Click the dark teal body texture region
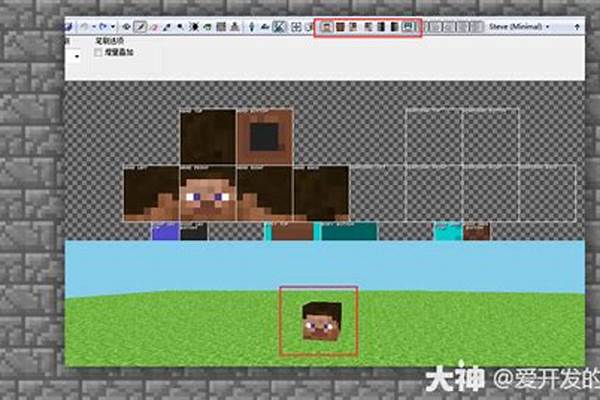This screenshot has width=600, height=400. point(349,232)
